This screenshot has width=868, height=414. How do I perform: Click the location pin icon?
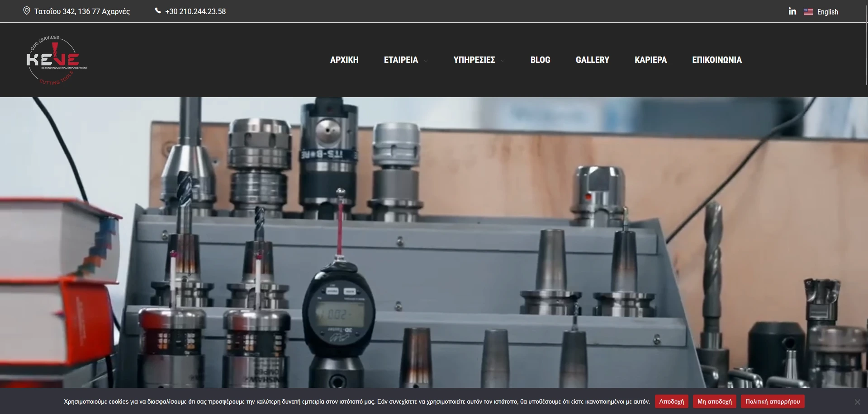(27, 11)
